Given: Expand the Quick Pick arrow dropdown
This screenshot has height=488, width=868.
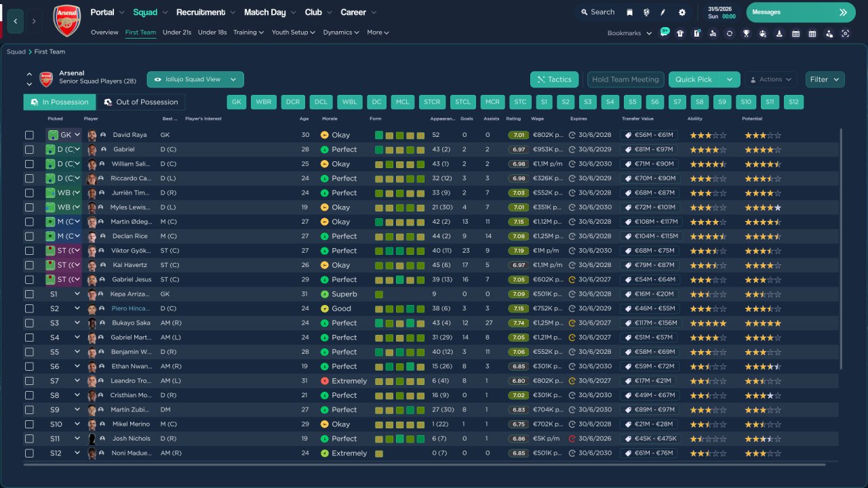Looking at the screenshot, I should (730, 79).
